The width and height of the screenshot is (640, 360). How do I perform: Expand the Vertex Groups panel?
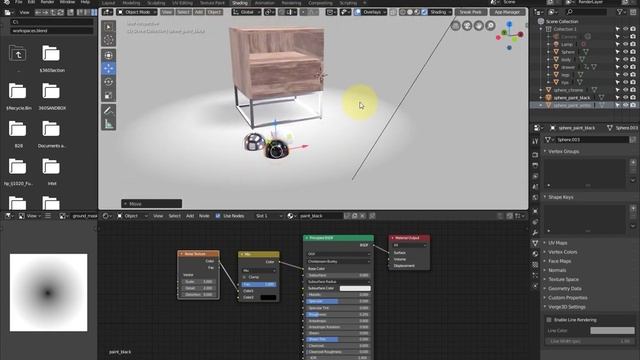[563, 151]
